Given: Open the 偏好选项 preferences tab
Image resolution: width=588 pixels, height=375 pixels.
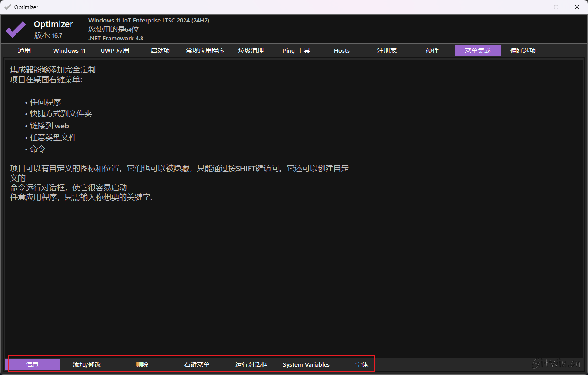Looking at the screenshot, I should tap(523, 50).
